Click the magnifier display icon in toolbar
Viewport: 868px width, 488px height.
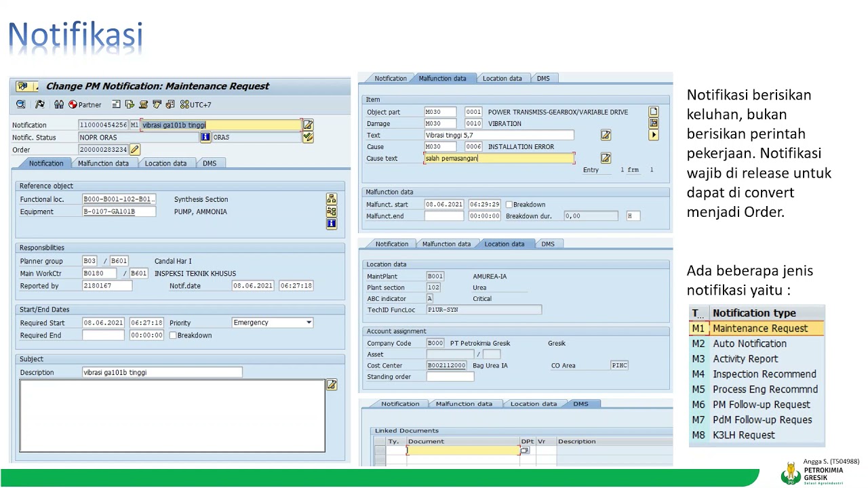pos(21,104)
